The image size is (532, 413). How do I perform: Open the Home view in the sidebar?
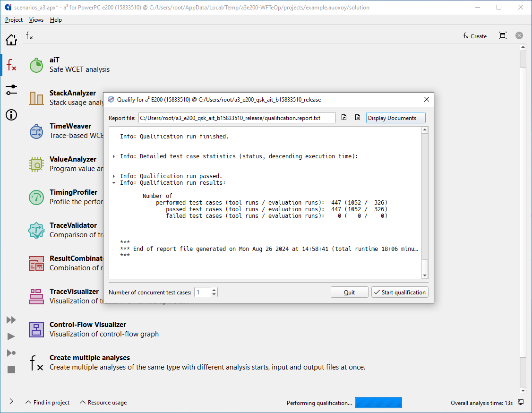click(x=11, y=40)
